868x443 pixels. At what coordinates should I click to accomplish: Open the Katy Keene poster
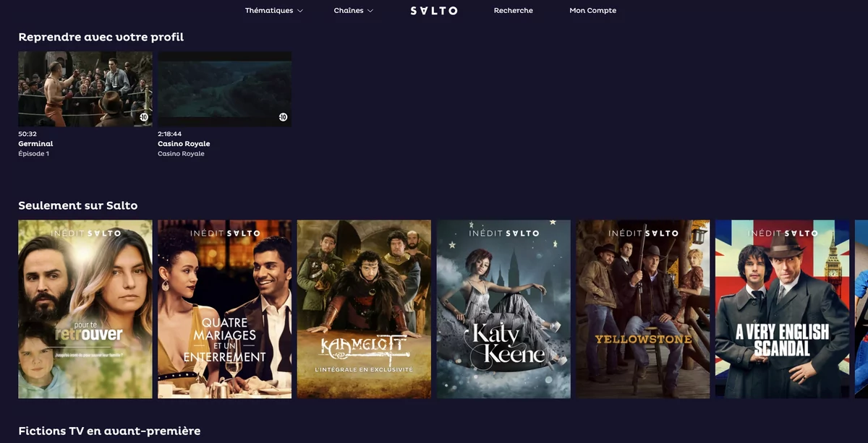coord(504,309)
